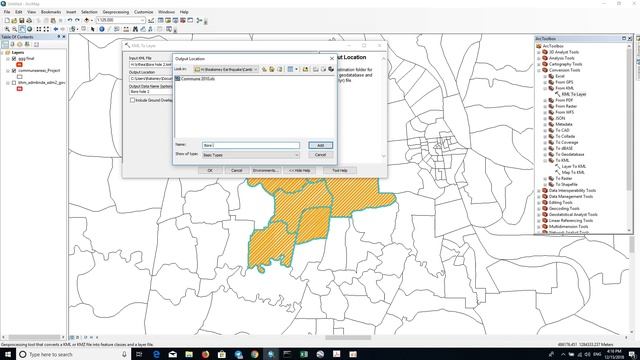
Task: Expand the Data Management Tools toolbox
Action: [539, 197]
